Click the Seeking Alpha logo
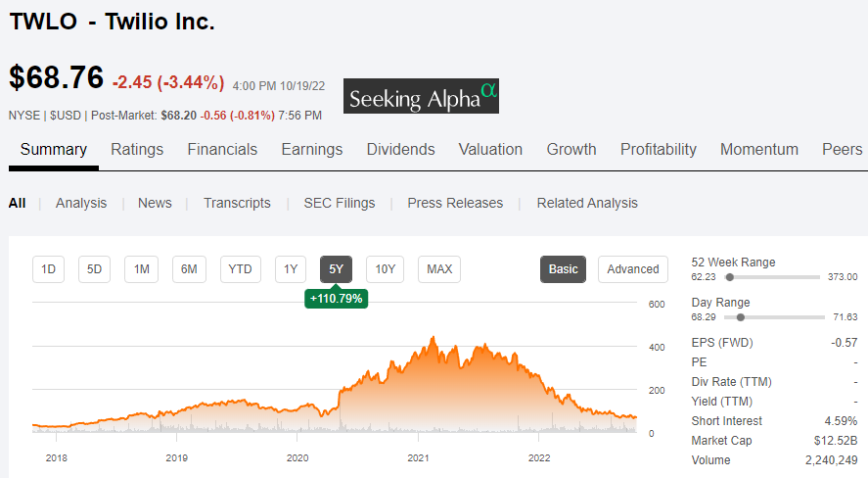 pyautogui.click(x=421, y=97)
